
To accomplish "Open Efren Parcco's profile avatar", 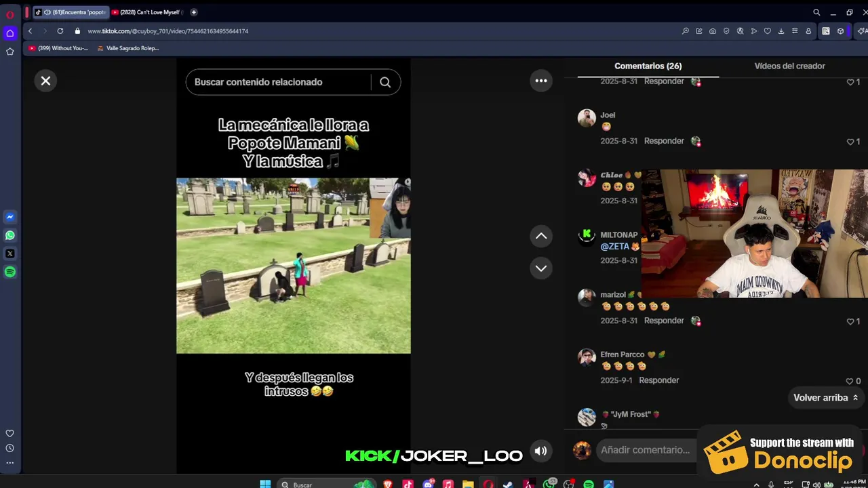I will pyautogui.click(x=587, y=357).
